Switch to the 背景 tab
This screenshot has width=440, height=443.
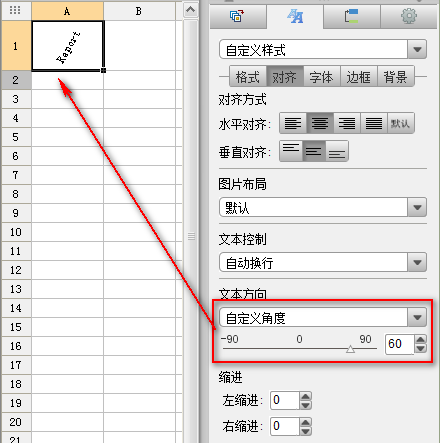pos(396,77)
